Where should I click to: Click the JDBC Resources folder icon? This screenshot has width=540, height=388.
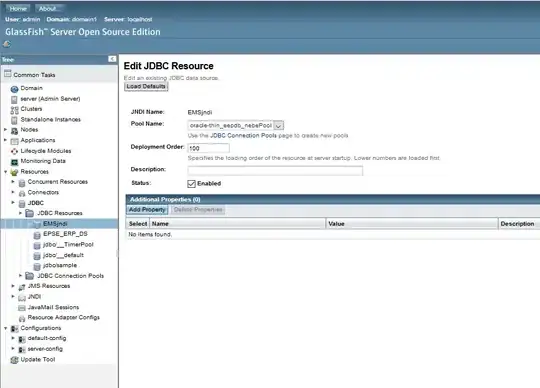[30, 213]
